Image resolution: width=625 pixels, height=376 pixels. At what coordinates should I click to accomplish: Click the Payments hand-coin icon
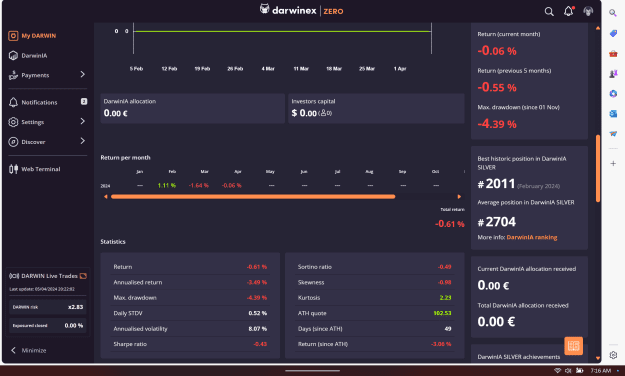[13, 75]
